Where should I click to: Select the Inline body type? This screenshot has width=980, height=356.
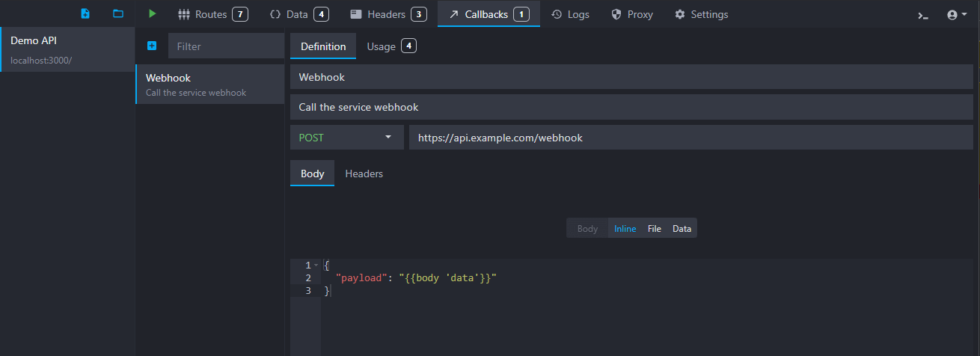pyautogui.click(x=625, y=229)
